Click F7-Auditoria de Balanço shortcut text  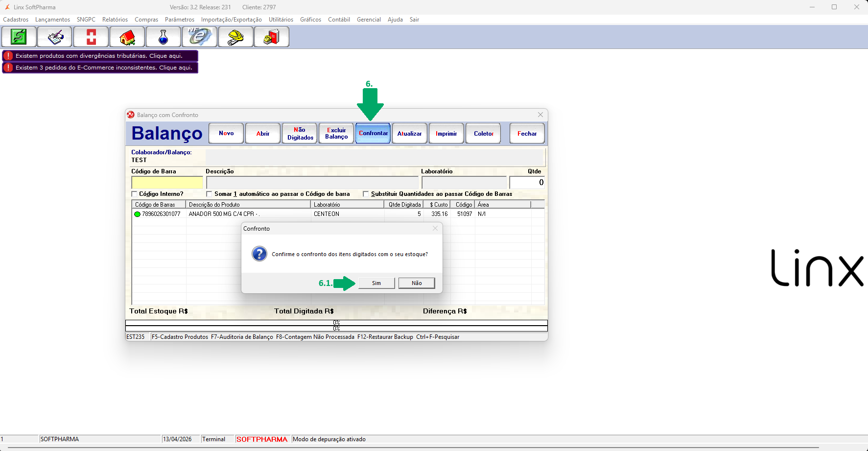[242, 337]
